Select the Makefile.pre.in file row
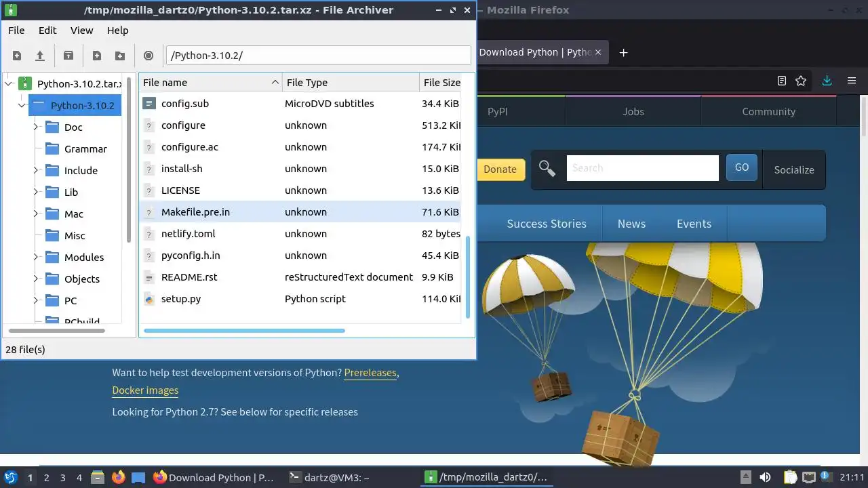 click(x=300, y=212)
